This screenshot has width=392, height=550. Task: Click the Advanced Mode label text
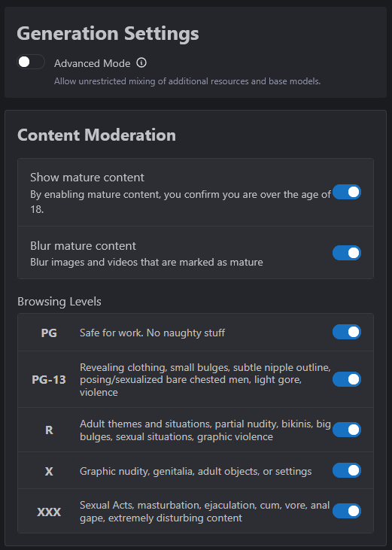93,63
